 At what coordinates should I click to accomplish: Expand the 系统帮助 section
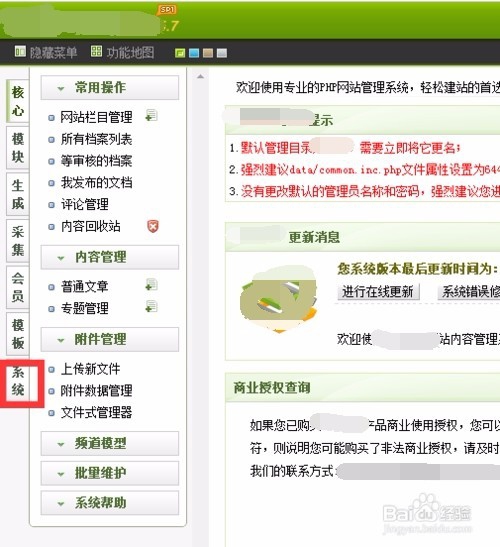[x=110, y=503]
